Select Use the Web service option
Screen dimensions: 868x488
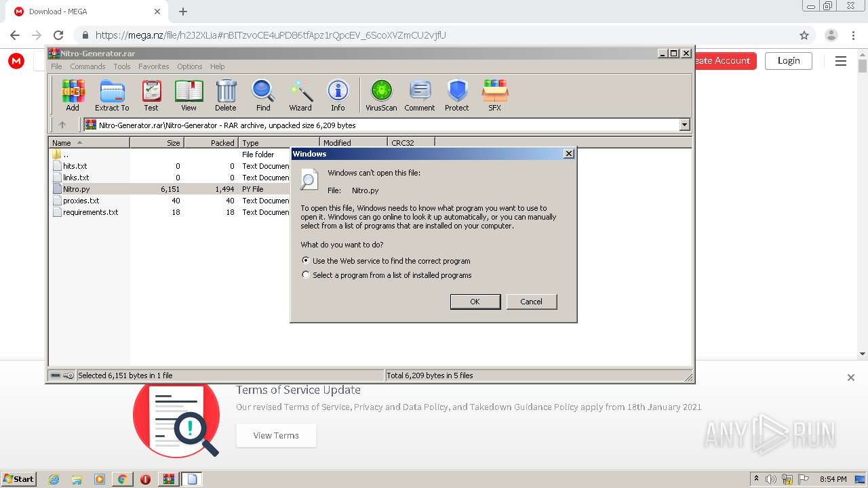click(306, 260)
